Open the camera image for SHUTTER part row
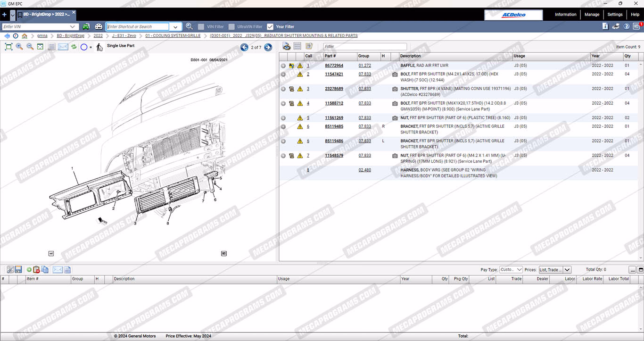Viewport: 644px width, 341px height. click(x=395, y=89)
